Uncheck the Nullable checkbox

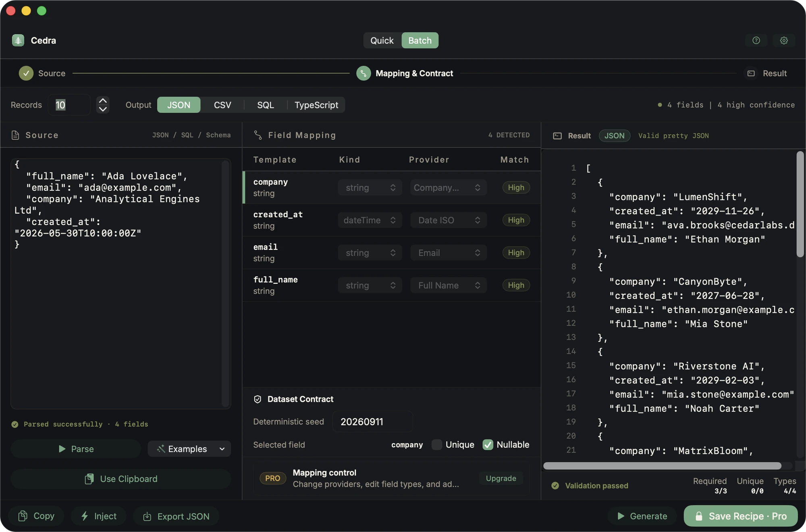[488, 445]
